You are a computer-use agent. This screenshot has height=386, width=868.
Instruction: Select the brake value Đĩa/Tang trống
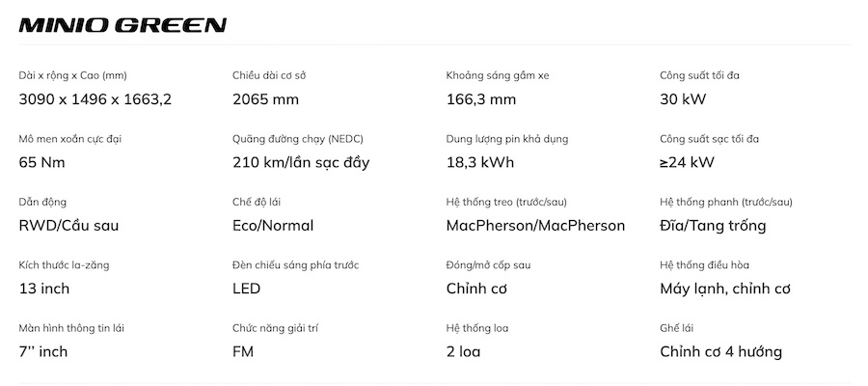click(713, 226)
